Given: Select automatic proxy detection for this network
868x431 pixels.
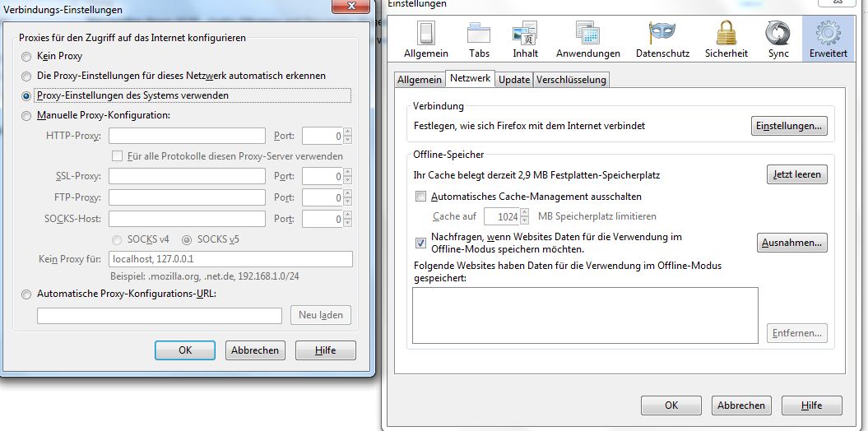Looking at the screenshot, I should point(26,76).
